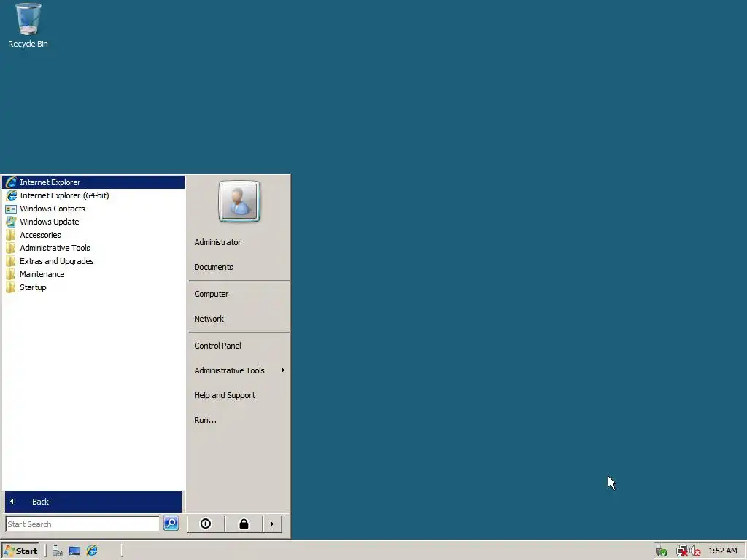Click the magnifier search button
The height and width of the screenshot is (560, 747).
coord(171,524)
